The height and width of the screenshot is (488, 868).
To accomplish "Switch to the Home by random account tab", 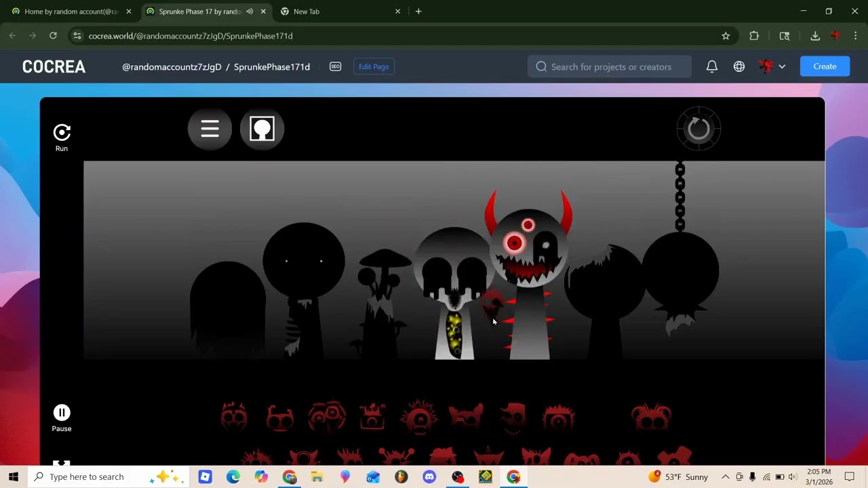I will [71, 12].
